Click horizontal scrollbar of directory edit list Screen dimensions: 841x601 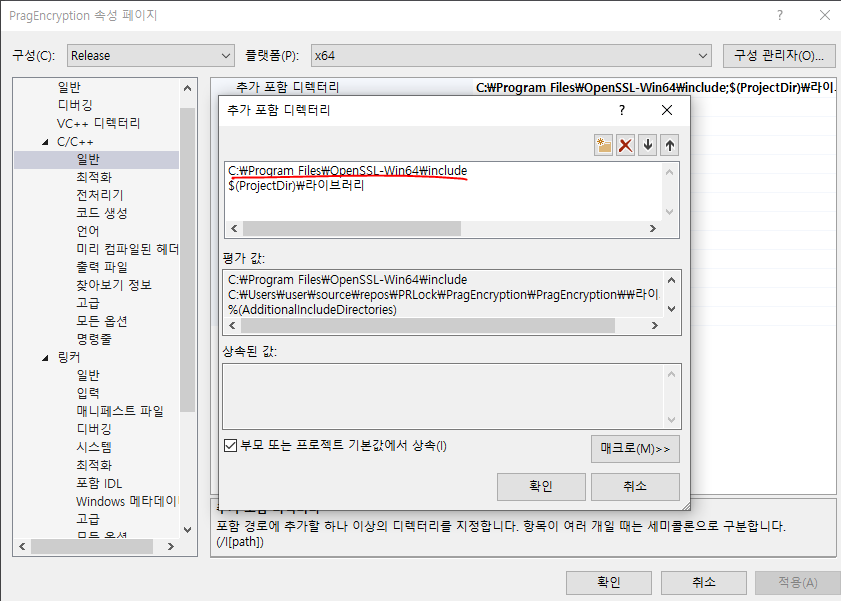click(352, 228)
